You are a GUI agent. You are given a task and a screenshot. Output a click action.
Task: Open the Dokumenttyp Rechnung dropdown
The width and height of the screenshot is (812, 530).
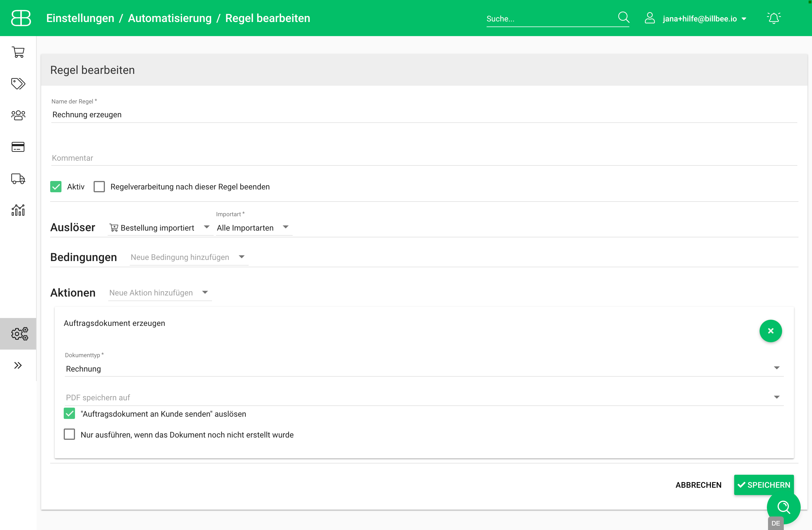[424, 369]
